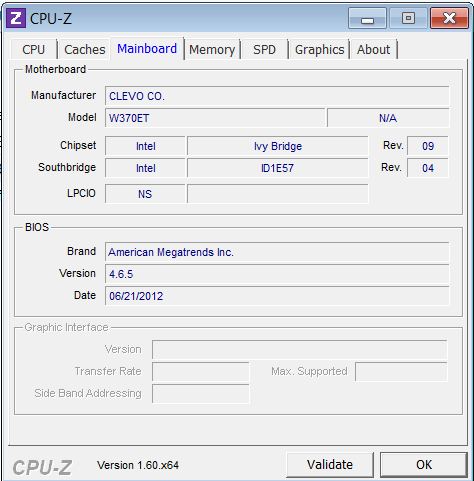Switch to the Memory tab
The height and width of the screenshot is (481, 474).
coord(212,50)
